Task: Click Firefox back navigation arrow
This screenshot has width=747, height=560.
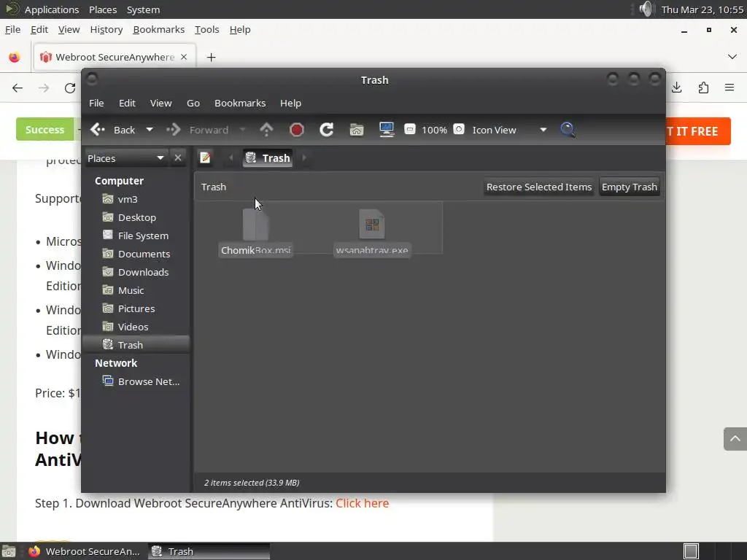Action: pos(18,87)
